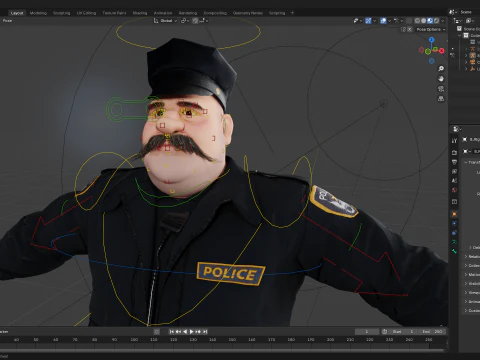The image size is (480, 360).
Task: Click the pan view hand icon
Action: pyautogui.click(x=441, y=79)
